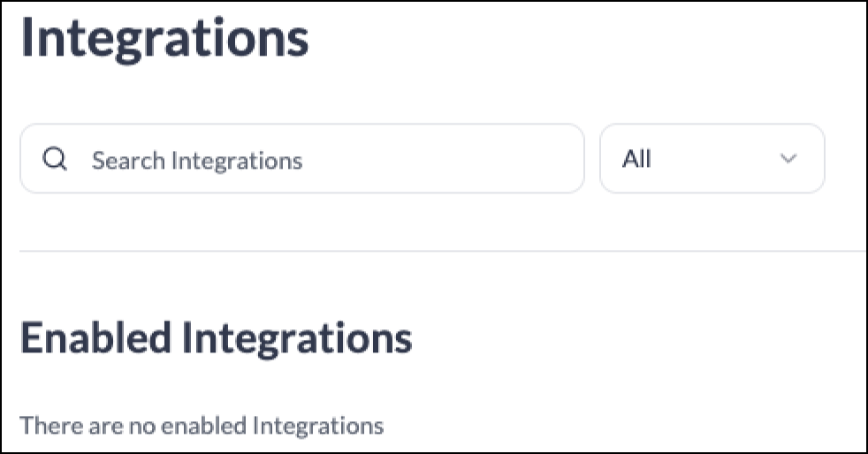
Task: Click the word 'Integrations' in the empty-state message
Action: 318,426
